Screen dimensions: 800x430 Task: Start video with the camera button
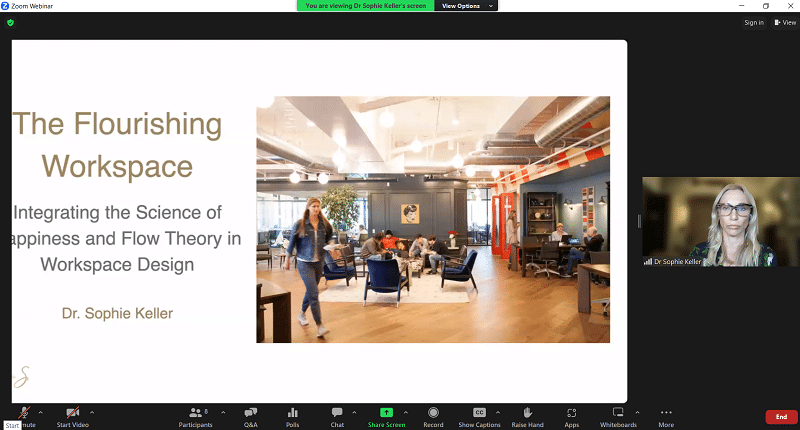point(72,413)
